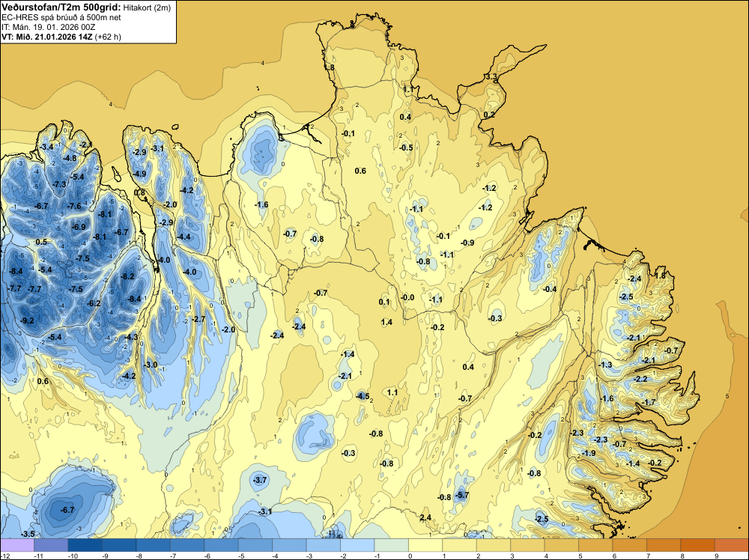Click the pale yellow swatch between 0 and 1
Image resolution: width=749 pixels, height=560 pixels.
pos(425,545)
